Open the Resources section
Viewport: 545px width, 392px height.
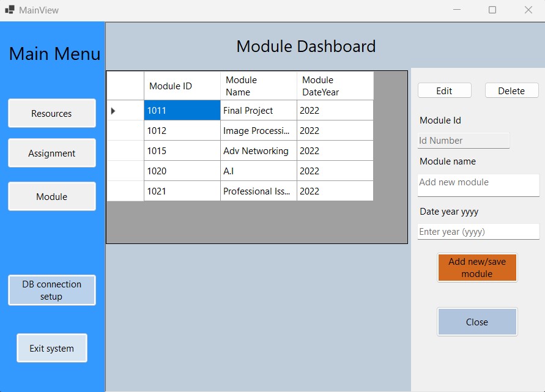click(x=51, y=113)
